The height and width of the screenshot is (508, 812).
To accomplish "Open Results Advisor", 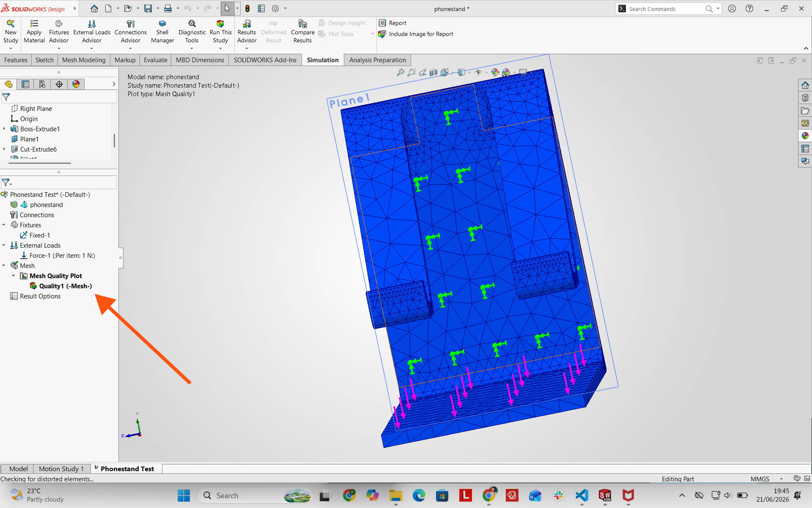I will [x=247, y=33].
